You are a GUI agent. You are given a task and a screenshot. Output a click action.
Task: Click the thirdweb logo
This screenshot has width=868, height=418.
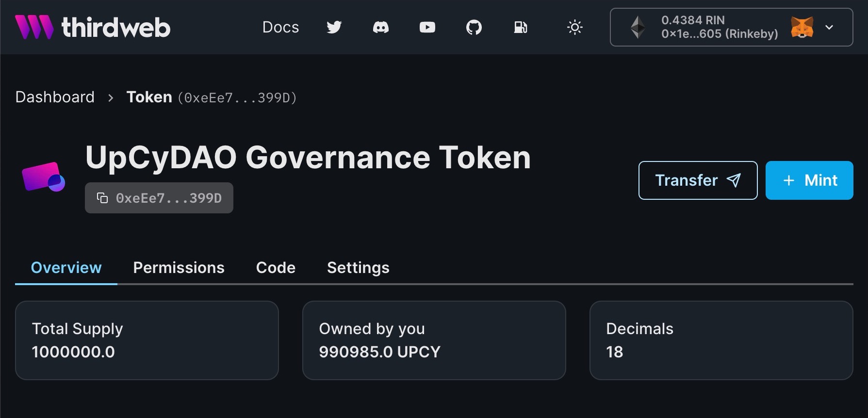[x=93, y=27]
